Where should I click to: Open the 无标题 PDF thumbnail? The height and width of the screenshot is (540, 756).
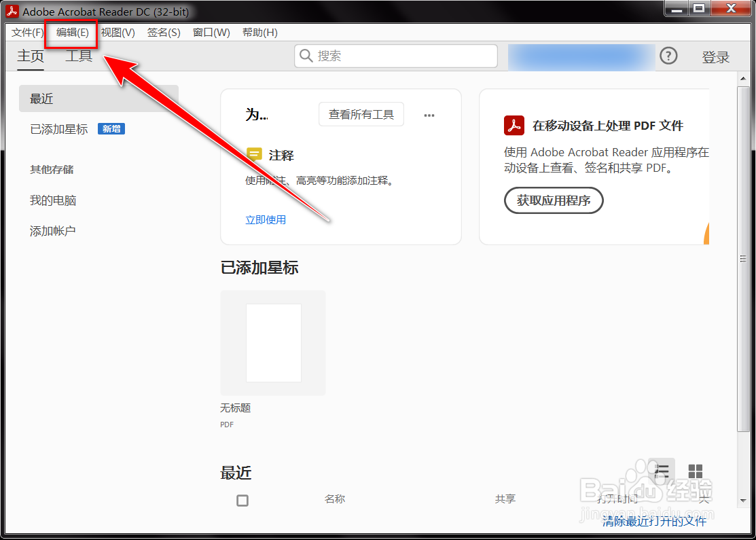click(273, 343)
